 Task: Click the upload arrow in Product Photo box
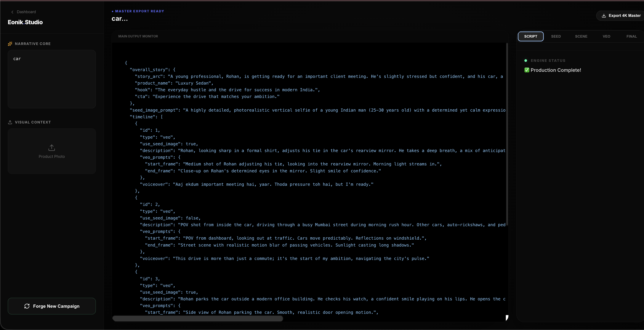tap(51, 148)
